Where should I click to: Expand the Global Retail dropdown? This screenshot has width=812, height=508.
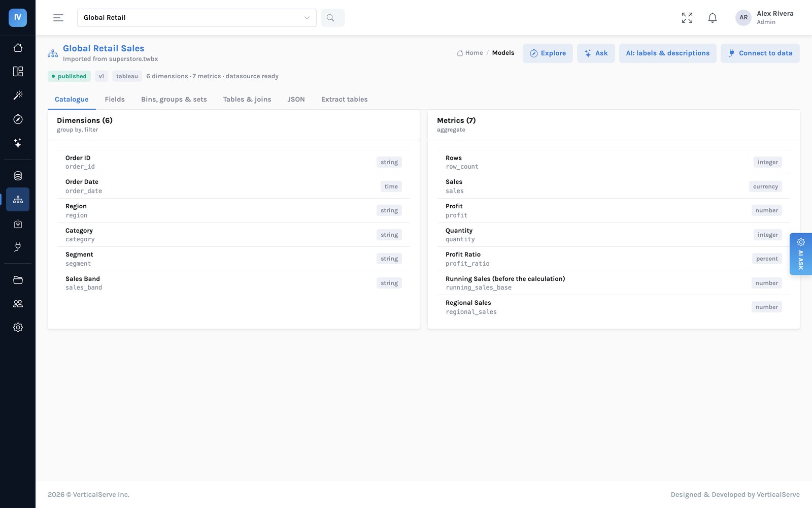[x=197, y=18]
